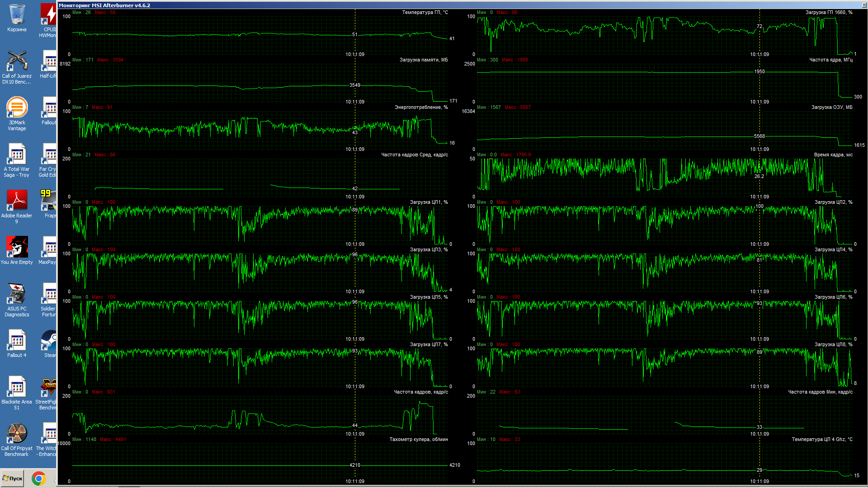Click the time marker on core clock graph
The height and width of the screenshot is (488, 868).
[759, 102]
